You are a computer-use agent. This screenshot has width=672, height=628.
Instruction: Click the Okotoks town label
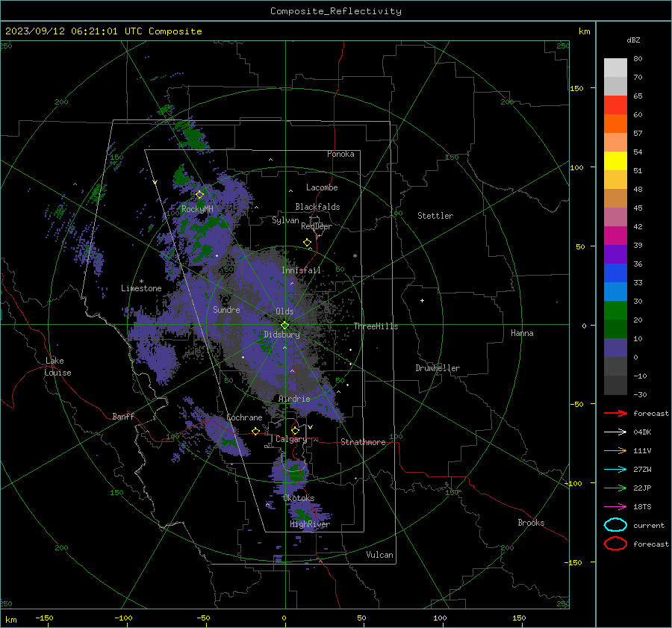tap(299, 498)
